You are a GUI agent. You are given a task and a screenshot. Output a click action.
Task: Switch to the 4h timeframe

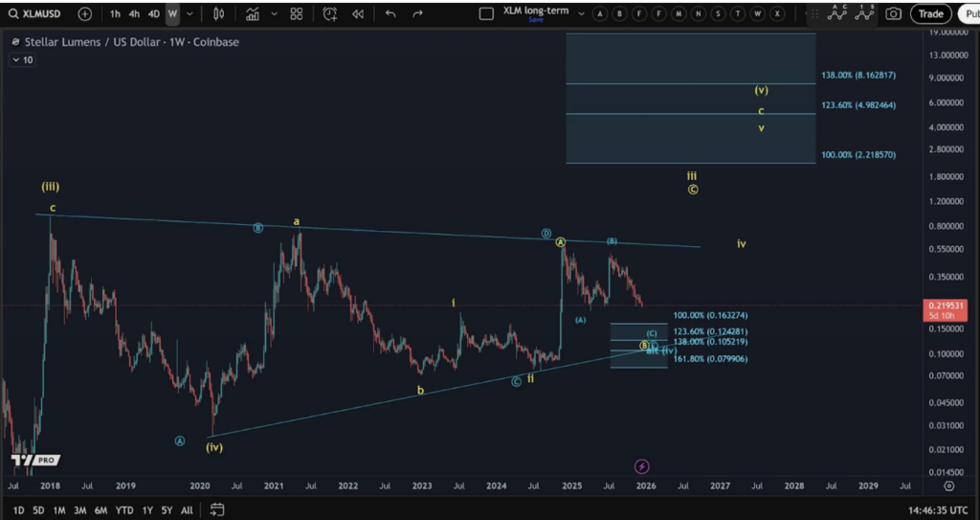click(x=134, y=13)
